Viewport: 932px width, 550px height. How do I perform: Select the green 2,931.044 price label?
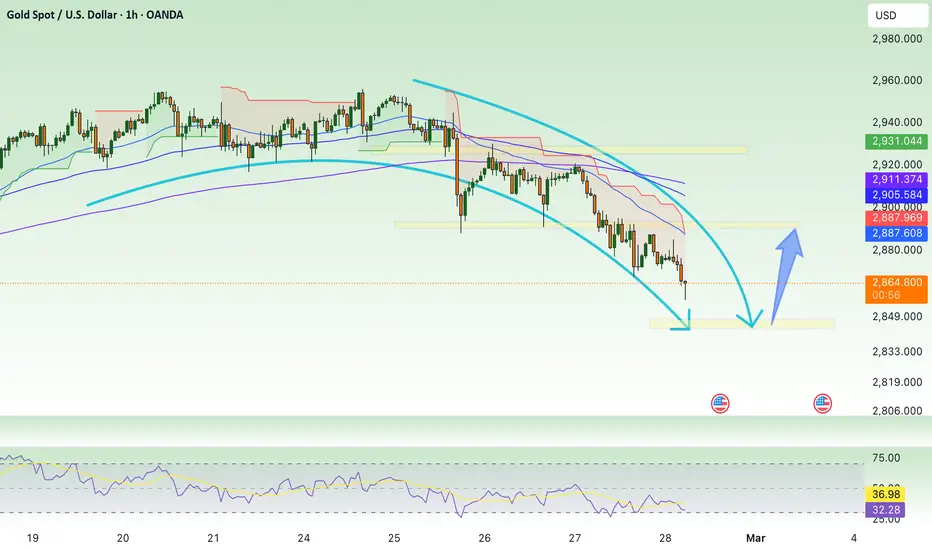pyautogui.click(x=896, y=142)
